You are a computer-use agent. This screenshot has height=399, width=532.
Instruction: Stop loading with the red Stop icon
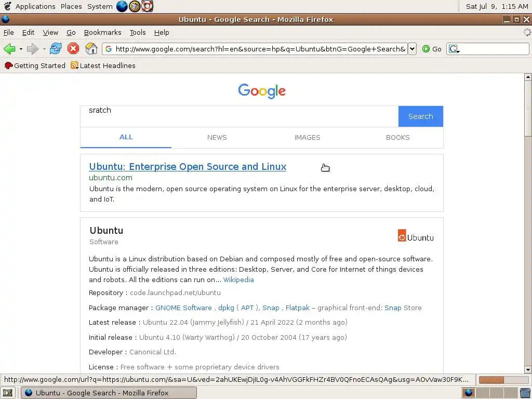(x=73, y=48)
